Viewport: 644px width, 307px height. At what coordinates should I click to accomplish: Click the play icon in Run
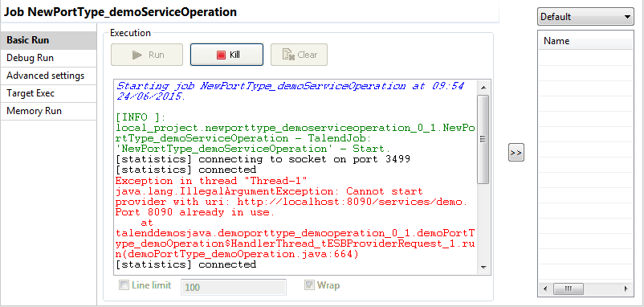pyautogui.click(x=137, y=55)
